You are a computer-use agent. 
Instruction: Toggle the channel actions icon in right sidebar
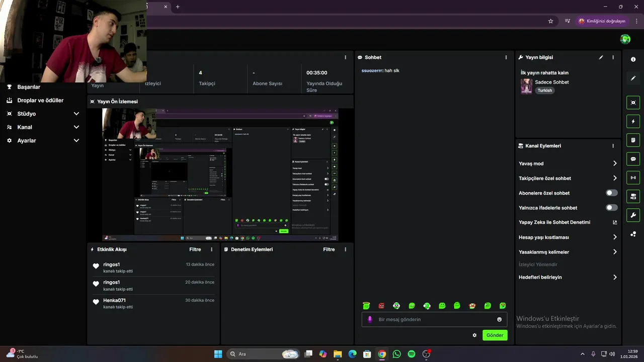(633, 196)
